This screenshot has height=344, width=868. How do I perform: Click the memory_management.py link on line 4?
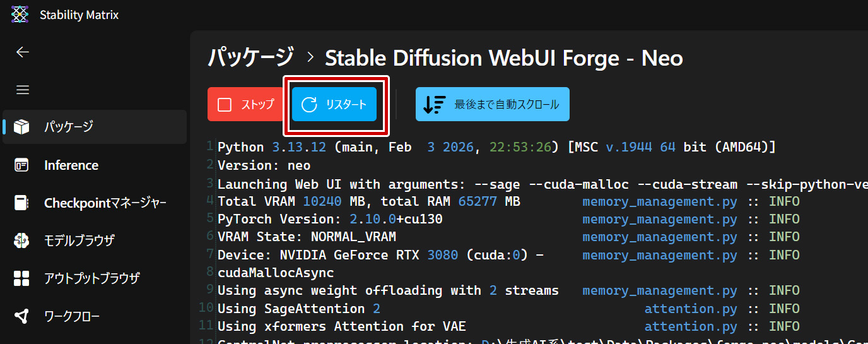659,201
